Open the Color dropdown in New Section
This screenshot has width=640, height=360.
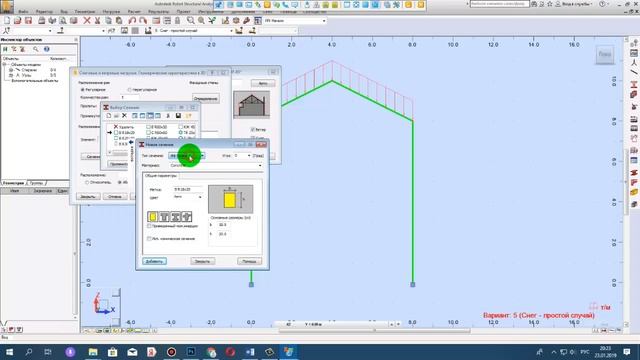[x=200, y=197]
